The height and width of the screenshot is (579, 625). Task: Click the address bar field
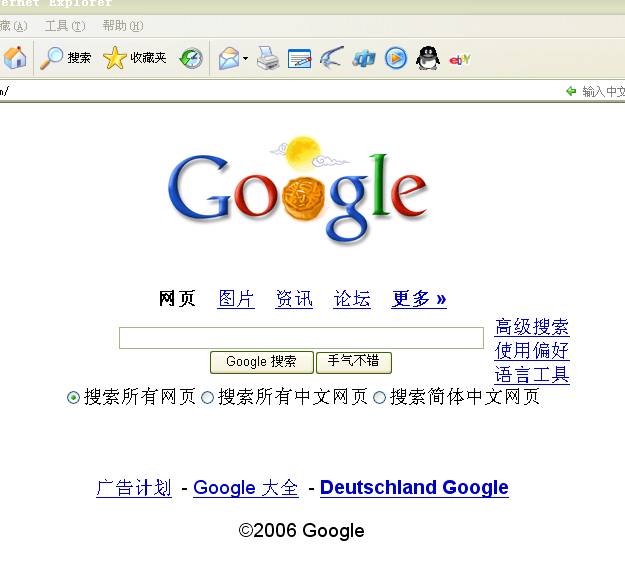point(279,91)
